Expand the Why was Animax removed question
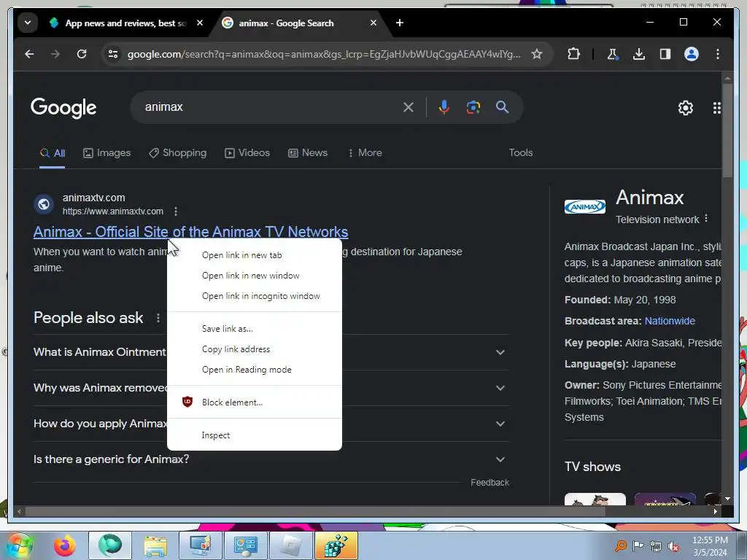The image size is (747, 560). (x=500, y=388)
